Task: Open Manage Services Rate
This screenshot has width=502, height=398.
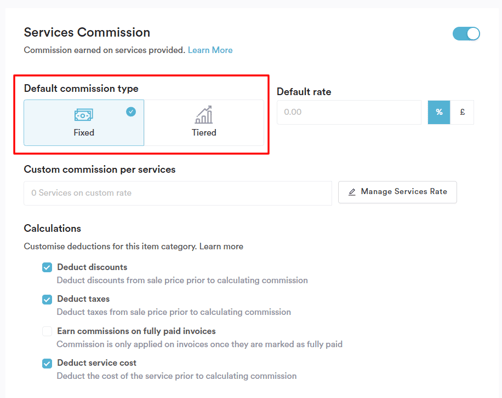Action: [397, 192]
